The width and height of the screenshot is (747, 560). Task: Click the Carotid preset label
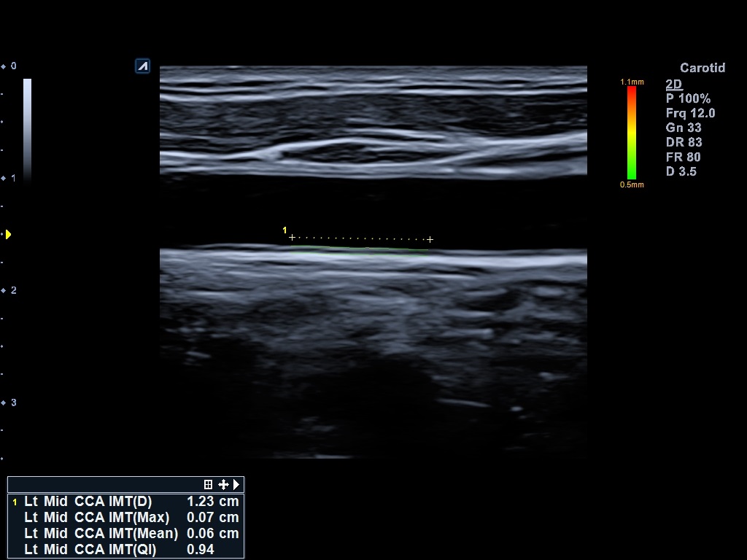tap(702, 68)
